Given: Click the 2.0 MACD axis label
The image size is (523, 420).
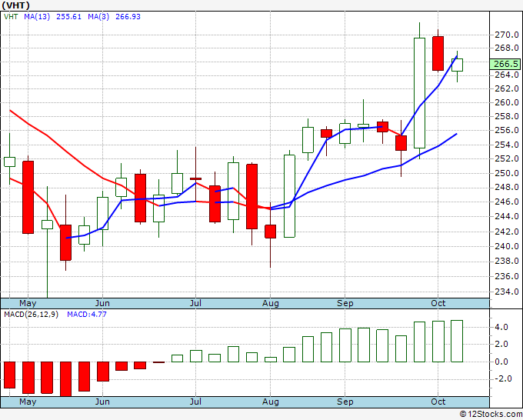Looking at the screenshot, I should pos(501,345).
